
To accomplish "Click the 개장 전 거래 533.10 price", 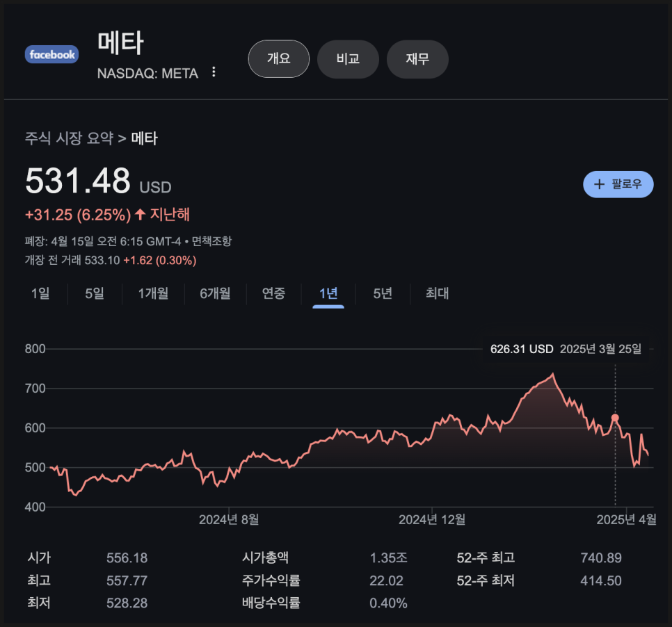I will click(102, 261).
